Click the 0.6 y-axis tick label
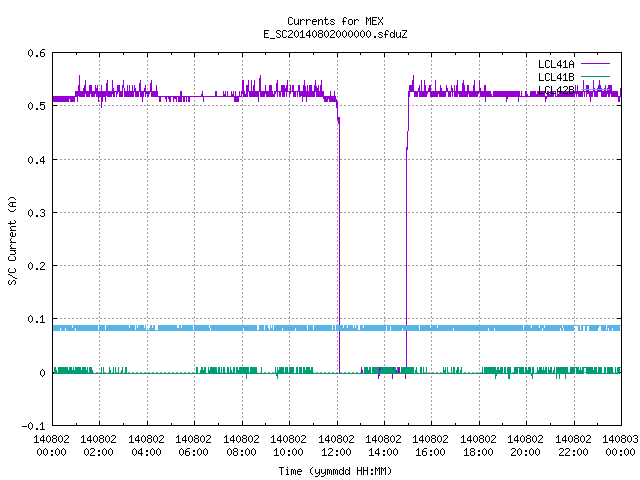 click(x=36, y=53)
